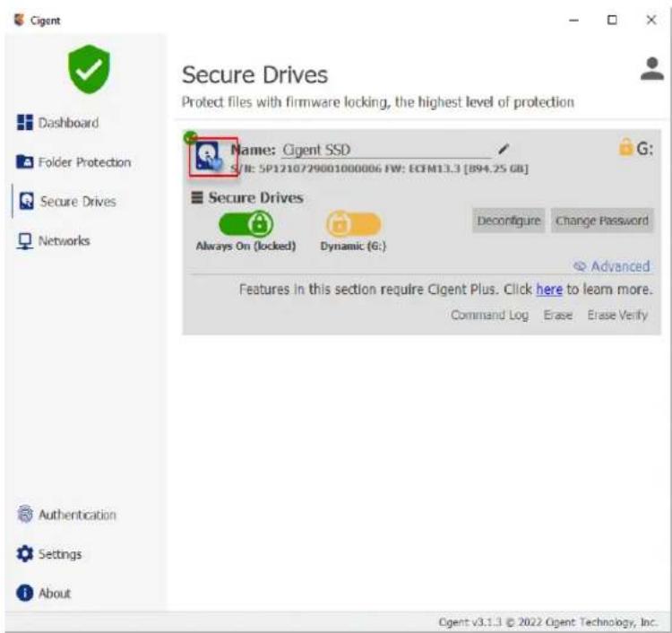
Task: Close the Cigent window
Action: (x=651, y=20)
